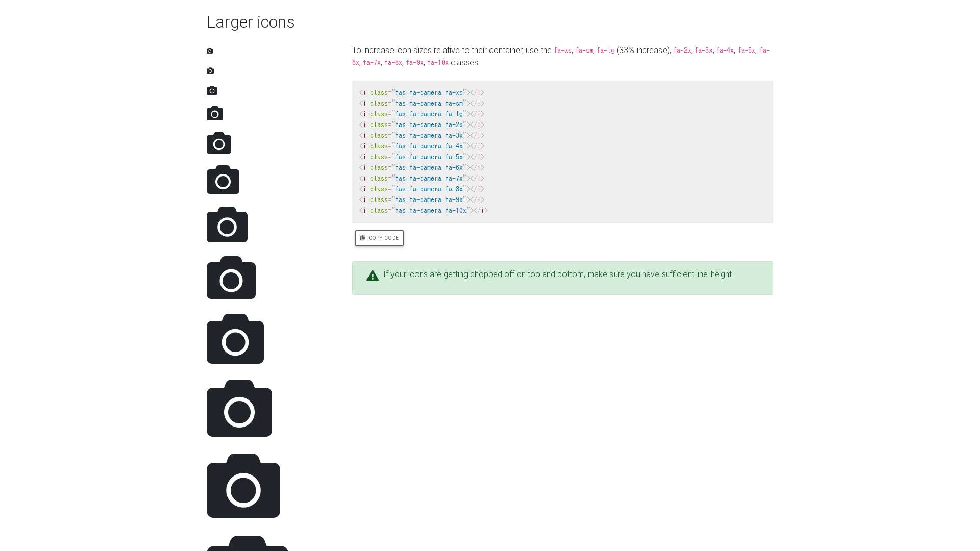Screen dimensions: 980x551
Task: Open the fa-xs class link
Action: click(562, 51)
